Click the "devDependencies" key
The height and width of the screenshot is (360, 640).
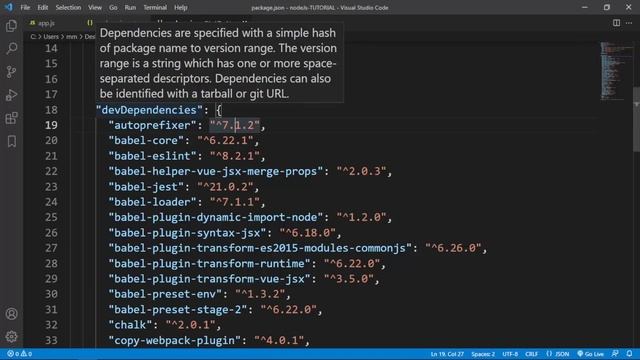(149, 110)
